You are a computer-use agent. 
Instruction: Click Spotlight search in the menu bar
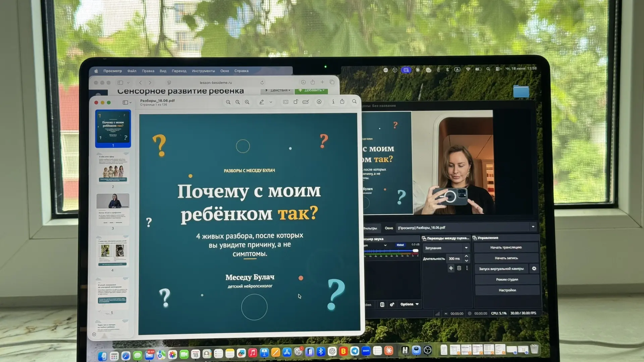pos(488,69)
